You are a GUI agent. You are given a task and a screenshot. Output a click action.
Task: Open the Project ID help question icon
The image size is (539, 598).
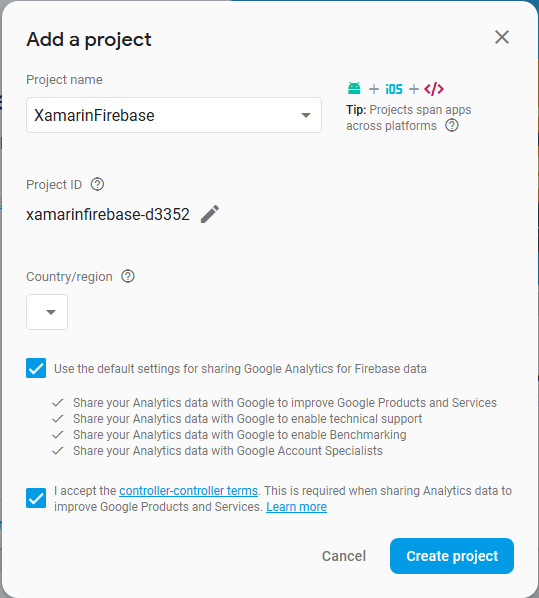tap(97, 184)
